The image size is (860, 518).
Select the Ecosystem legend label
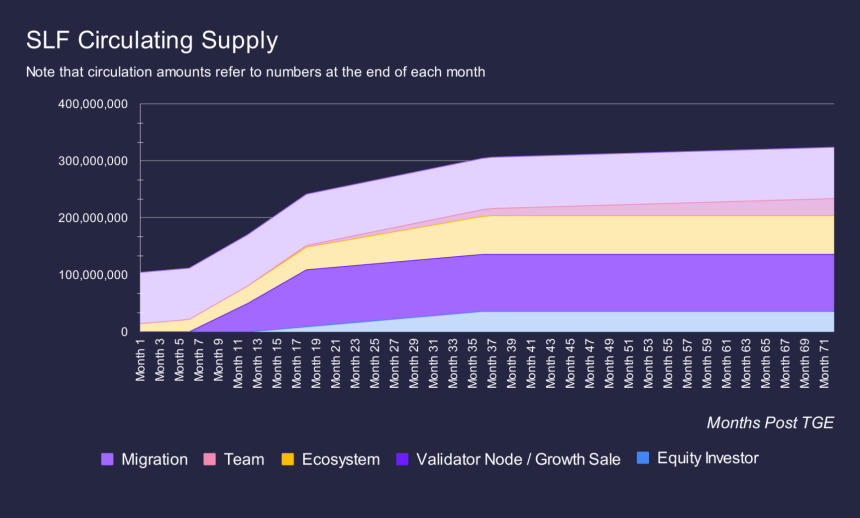point(341,459)
